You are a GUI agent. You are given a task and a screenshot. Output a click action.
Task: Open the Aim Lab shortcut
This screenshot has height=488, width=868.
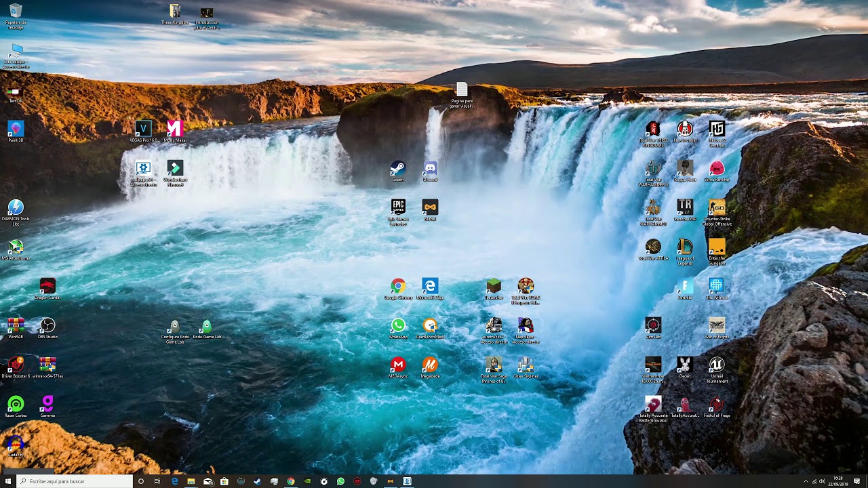pos(653,328)
